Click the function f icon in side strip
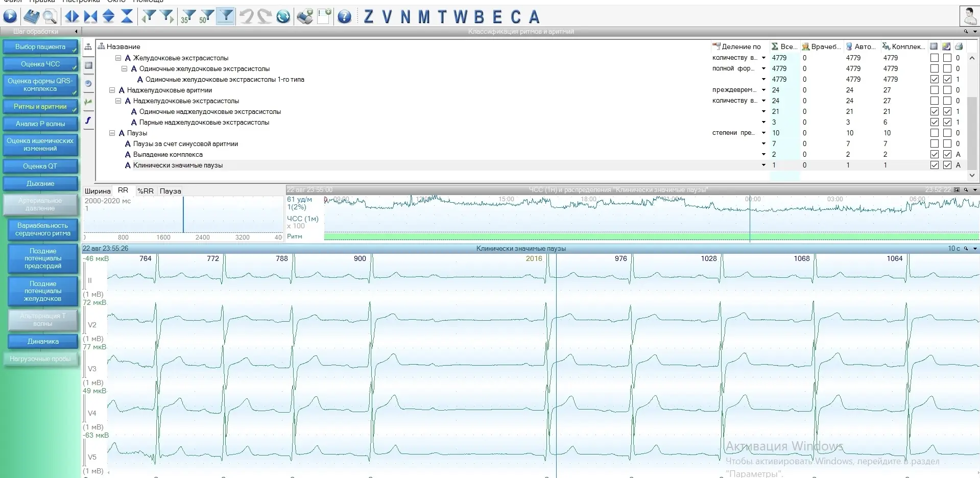This screenshot has width=980, height=478. [x=88, y=121]
